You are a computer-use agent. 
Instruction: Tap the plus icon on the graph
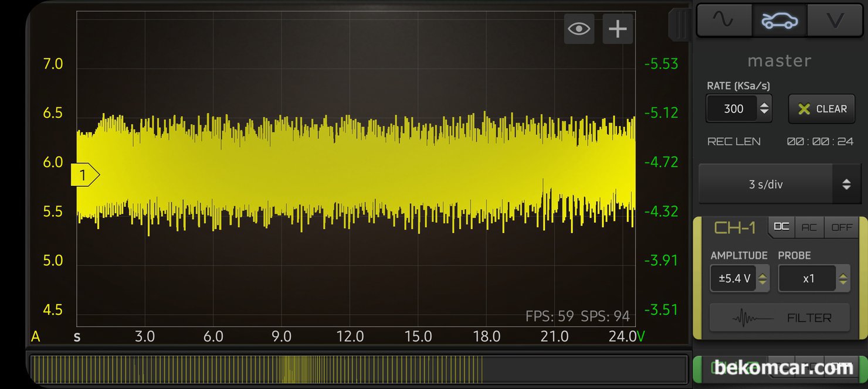[x=618, y=29]
